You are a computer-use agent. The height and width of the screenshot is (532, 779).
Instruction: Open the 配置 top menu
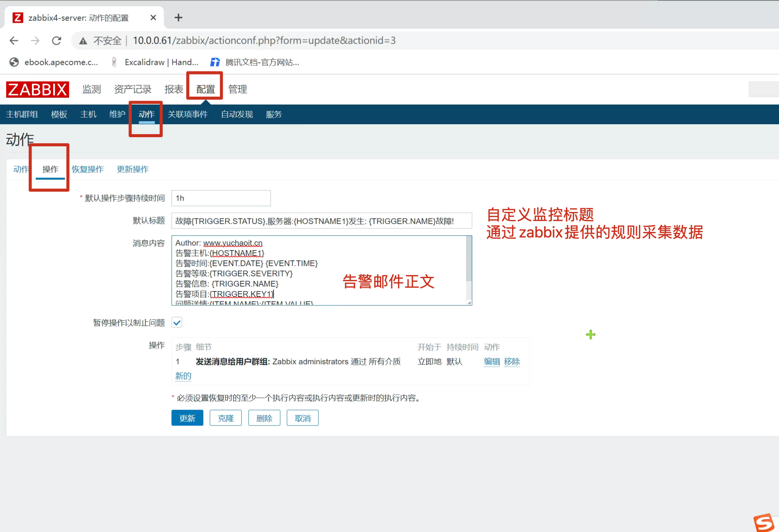tap(205, 89)
